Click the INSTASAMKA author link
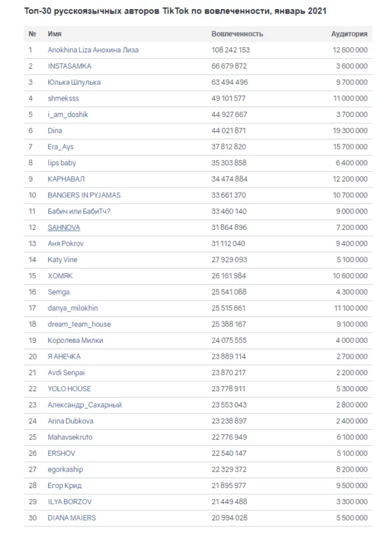 point(69,66)
